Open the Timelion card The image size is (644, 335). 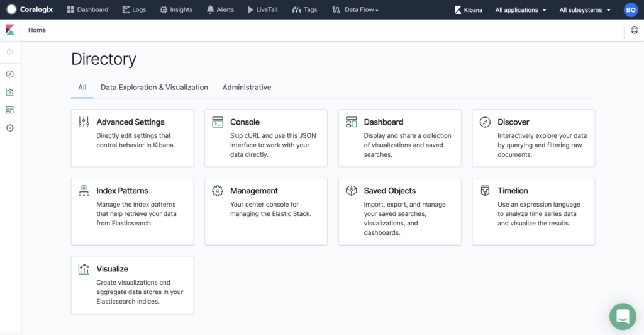533,212
